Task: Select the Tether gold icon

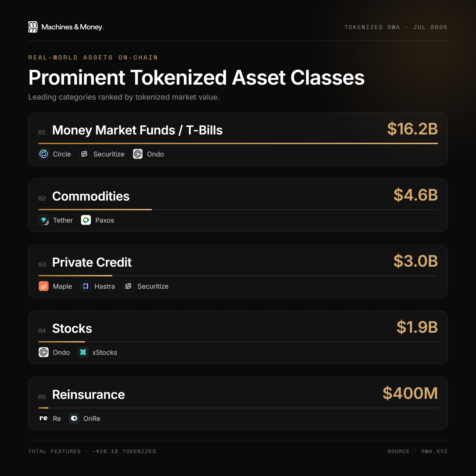Action: coord(44,220)
